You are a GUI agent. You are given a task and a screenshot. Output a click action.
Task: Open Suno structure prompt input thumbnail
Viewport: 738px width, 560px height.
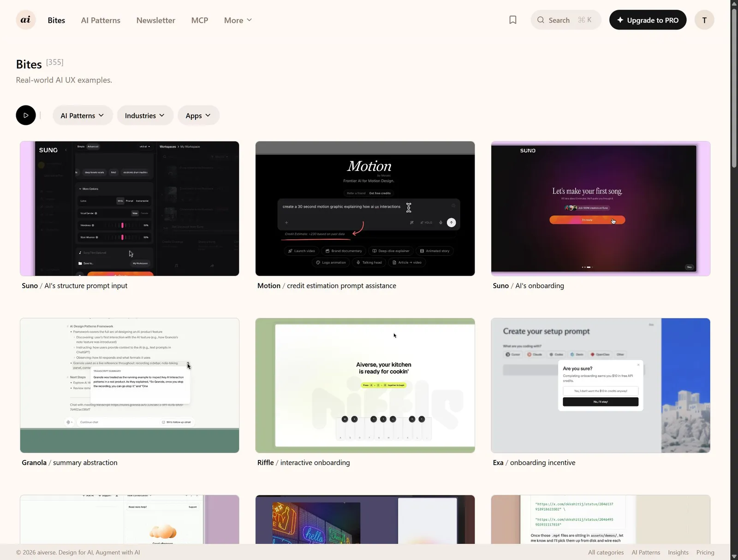tap(130, 209)
